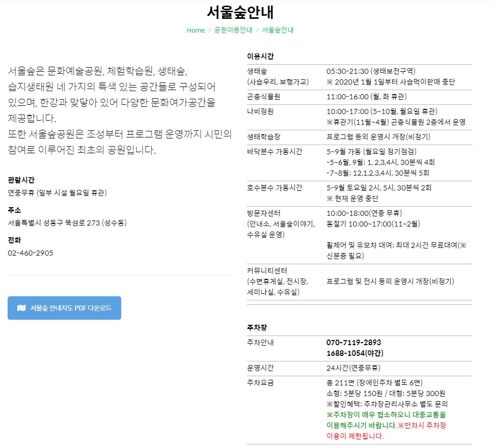Image resolution: width=491 pixels, height=448 pixels.
Task: Click the 이용시간 section heading
Action: [x=260, y=56]
